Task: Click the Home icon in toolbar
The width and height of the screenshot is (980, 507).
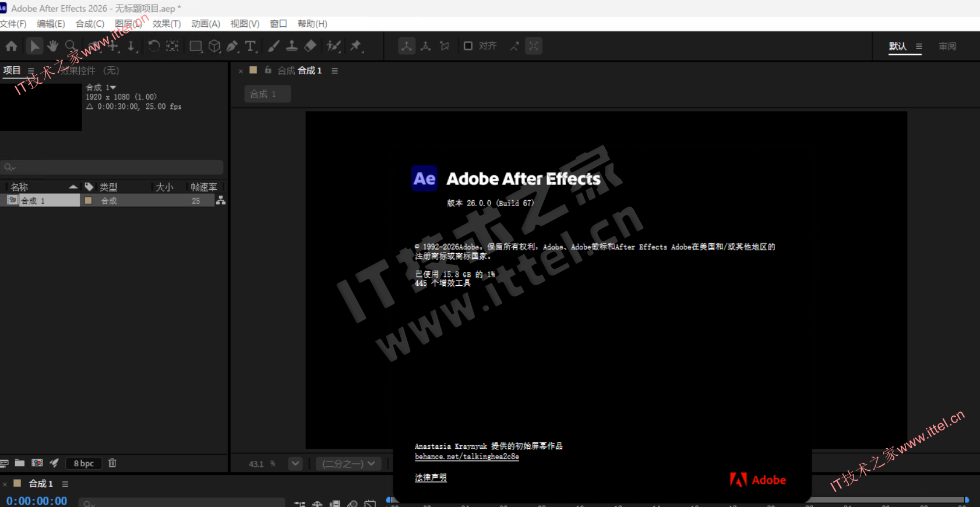Action: (11, 46)
